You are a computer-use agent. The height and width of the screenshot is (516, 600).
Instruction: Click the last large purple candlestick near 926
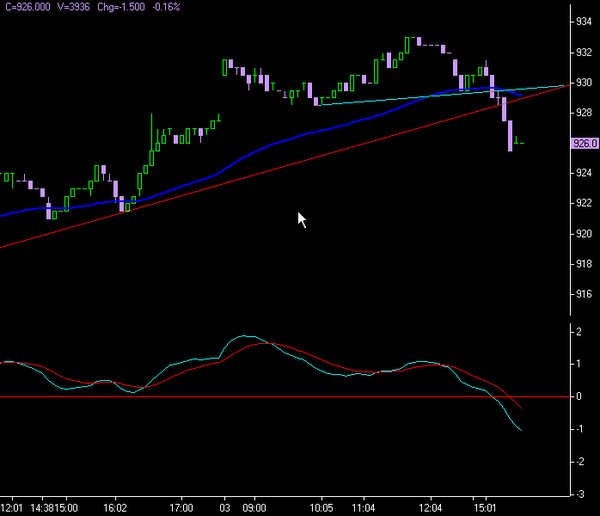click(510, 136)
